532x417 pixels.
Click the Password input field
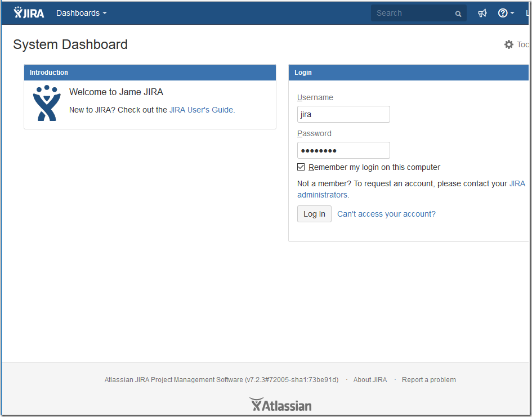[343, 150]
